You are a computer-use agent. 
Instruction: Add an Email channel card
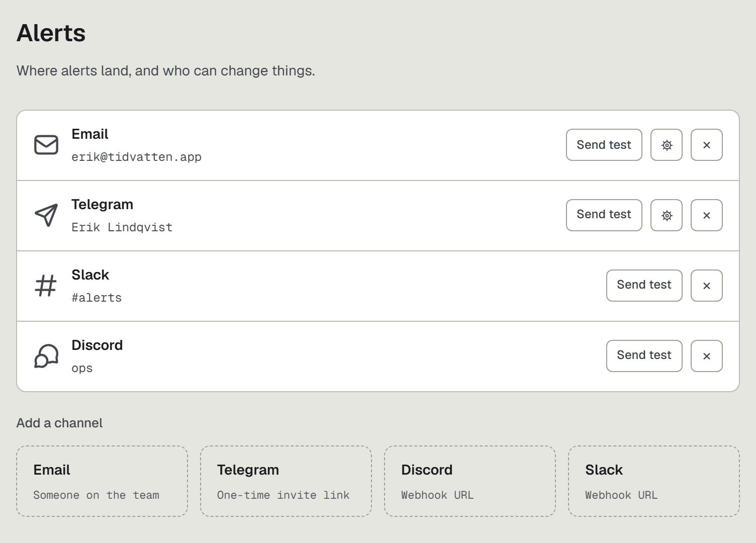click(102, 481)
